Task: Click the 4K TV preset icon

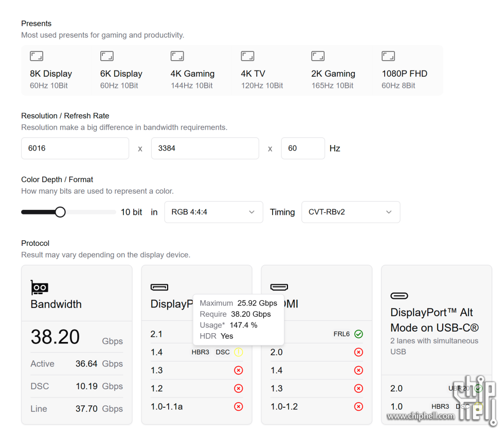Action: click(247, 56)
